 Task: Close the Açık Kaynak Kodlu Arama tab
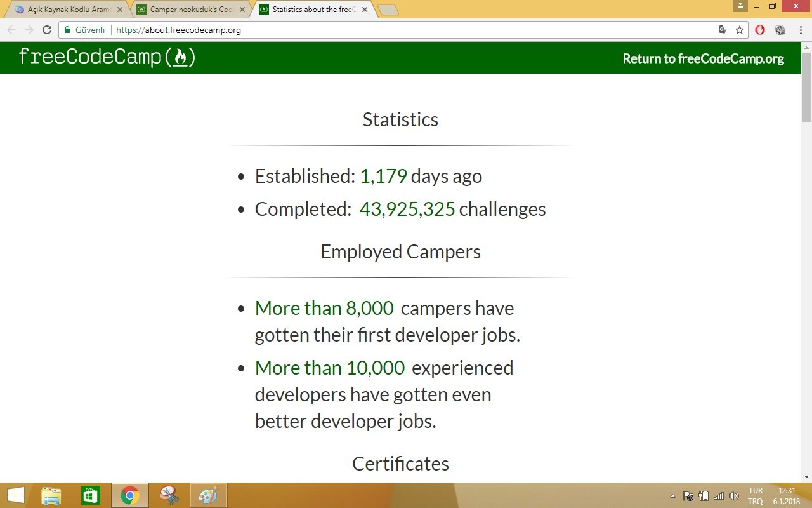[120, 10]
